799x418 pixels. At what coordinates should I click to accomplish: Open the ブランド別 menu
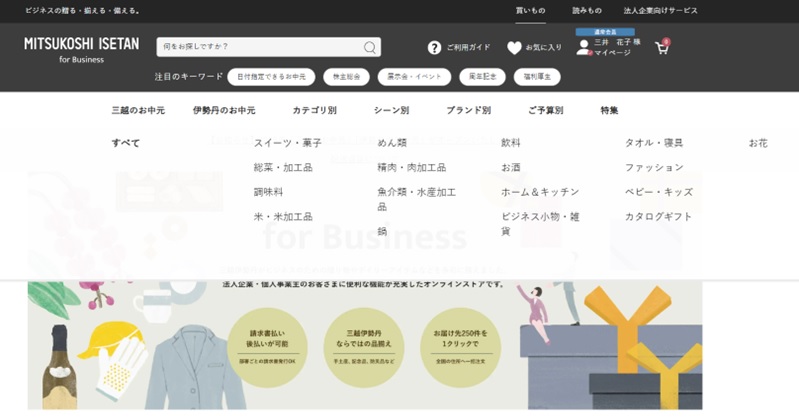468,110
